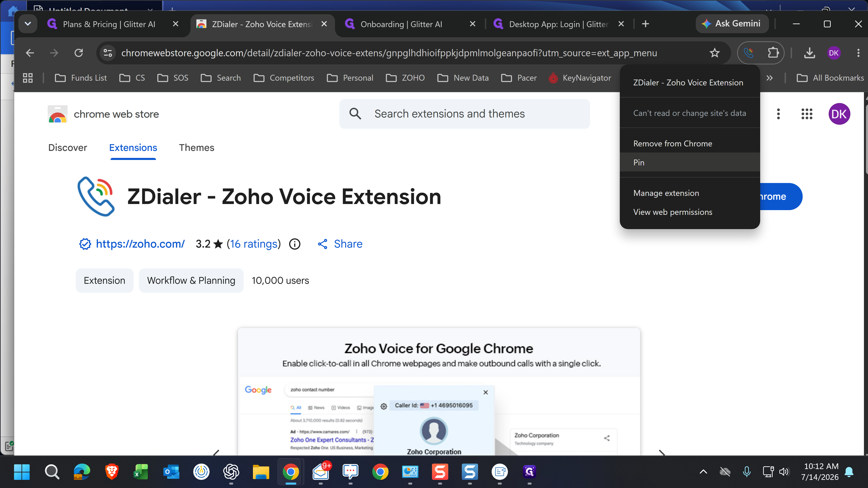This screenshot has height=488, width=868.
Task: Open Competitors bookmark folder
Action: (x=284, y=78)
